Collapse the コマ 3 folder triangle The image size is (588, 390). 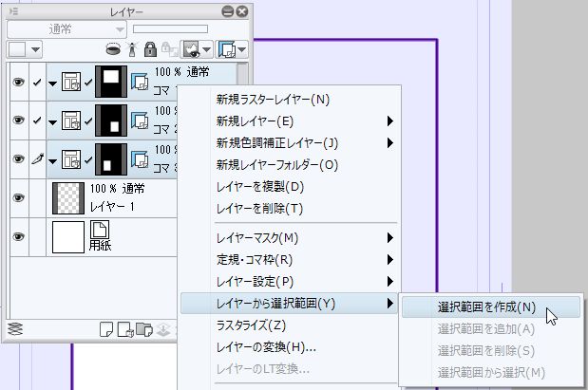[53, 161]
